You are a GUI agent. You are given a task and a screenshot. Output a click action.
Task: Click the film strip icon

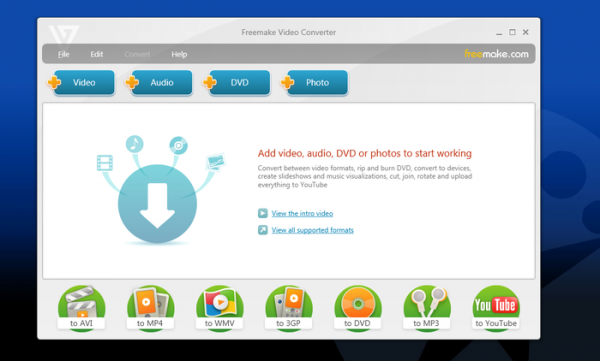pyautogui.click(x=105, y=163)
